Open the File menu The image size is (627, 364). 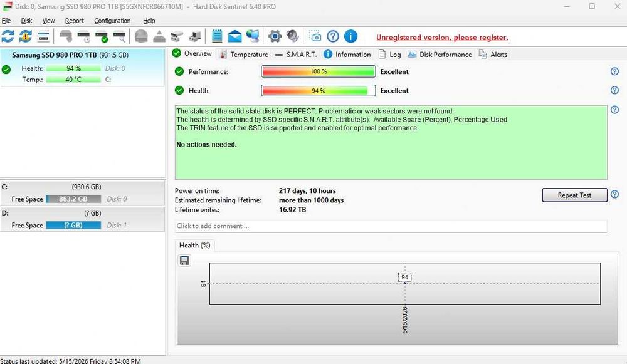(x=6, y=21)
